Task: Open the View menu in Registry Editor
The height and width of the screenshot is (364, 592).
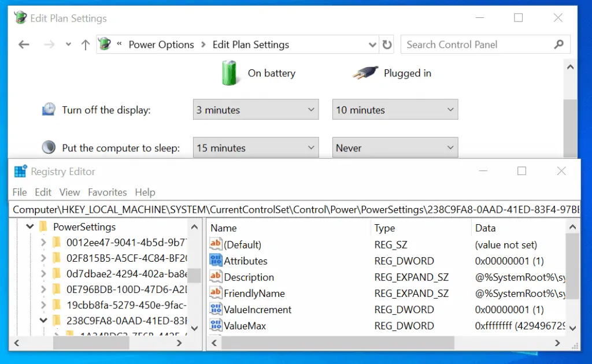Action: tap(69, 192)
